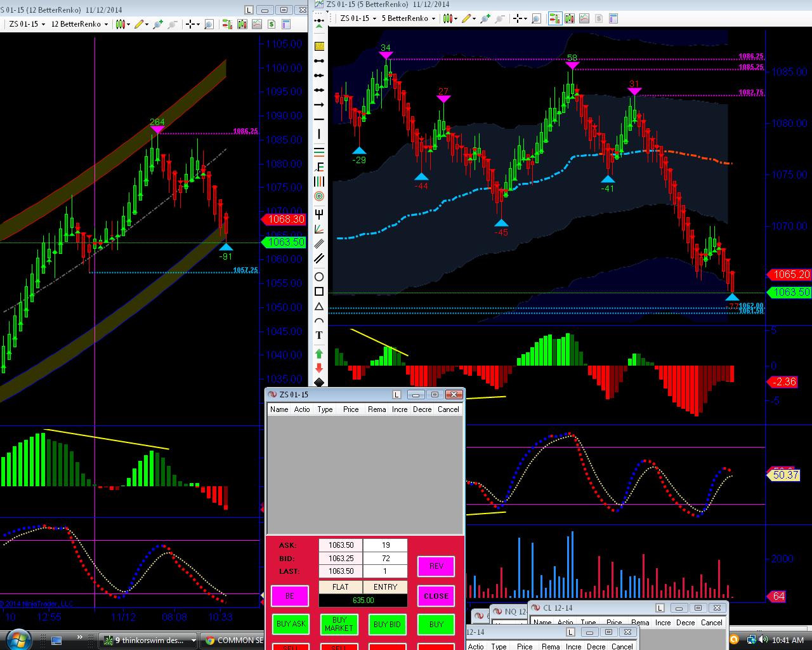Open the Chrome COMMON SE taskbar item
812x650 pixels.
(x=232, y=640)
